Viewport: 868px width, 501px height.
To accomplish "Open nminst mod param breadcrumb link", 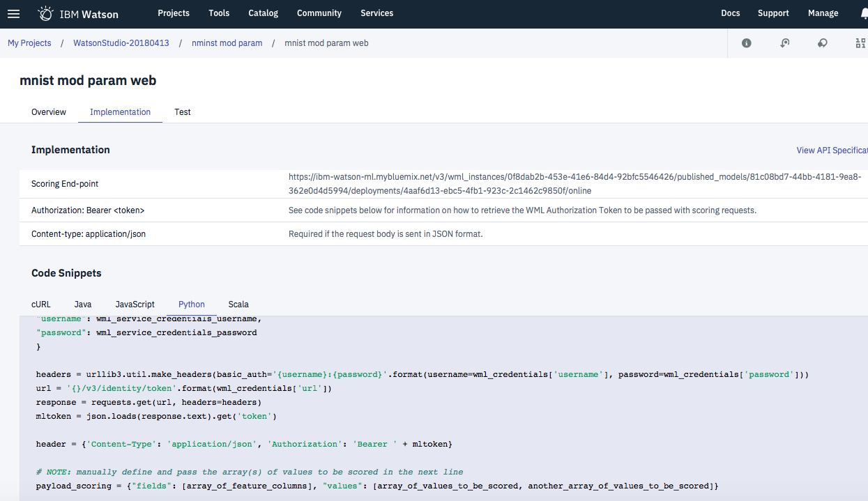I will coord(227,43).
